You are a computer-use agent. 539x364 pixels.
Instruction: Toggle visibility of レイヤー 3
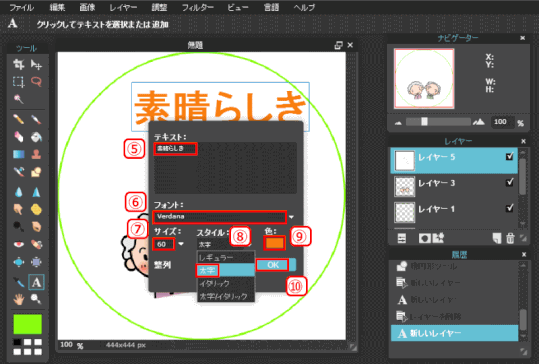coord(509,182)
